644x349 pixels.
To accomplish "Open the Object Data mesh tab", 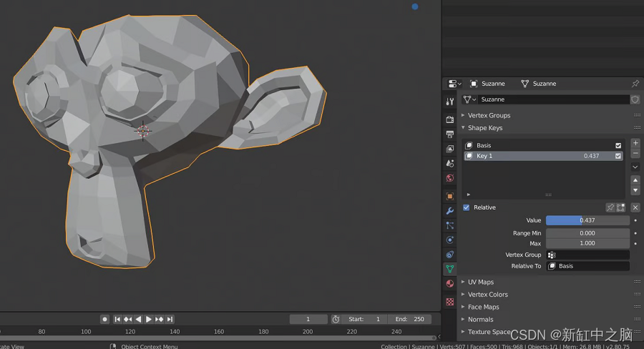I will [x=450, y=269].
